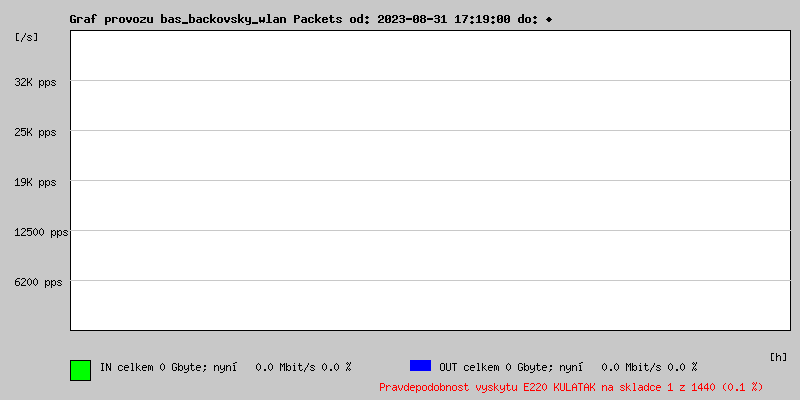
Task: Click the green IN legend swatch
Action: click(80, 370)
